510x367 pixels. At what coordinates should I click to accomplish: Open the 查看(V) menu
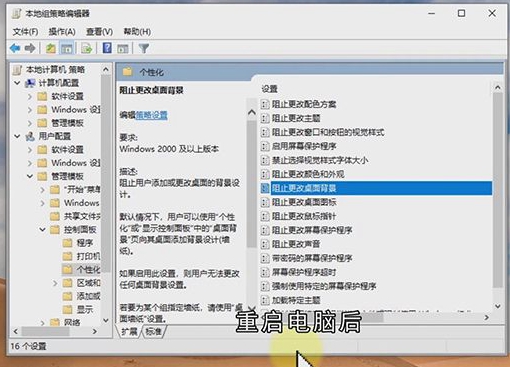click(x=99, y=32)
